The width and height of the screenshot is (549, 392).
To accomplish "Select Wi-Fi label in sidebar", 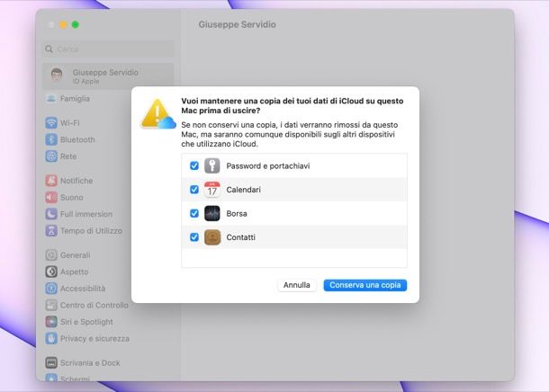I will tap(69, 123).
